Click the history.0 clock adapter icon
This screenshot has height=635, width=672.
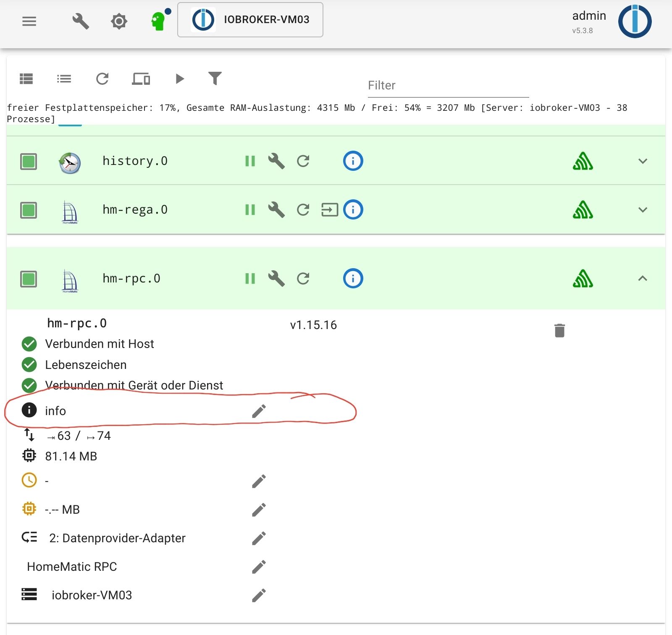(x=70, y=163)
